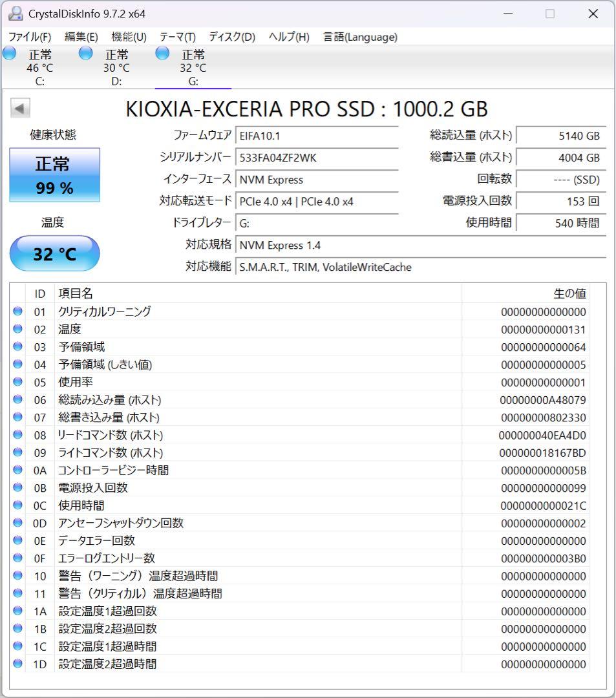This screenshot has height=698, width=616.
Task: Click the 32 °C temperature gauge
Action: 54,254
